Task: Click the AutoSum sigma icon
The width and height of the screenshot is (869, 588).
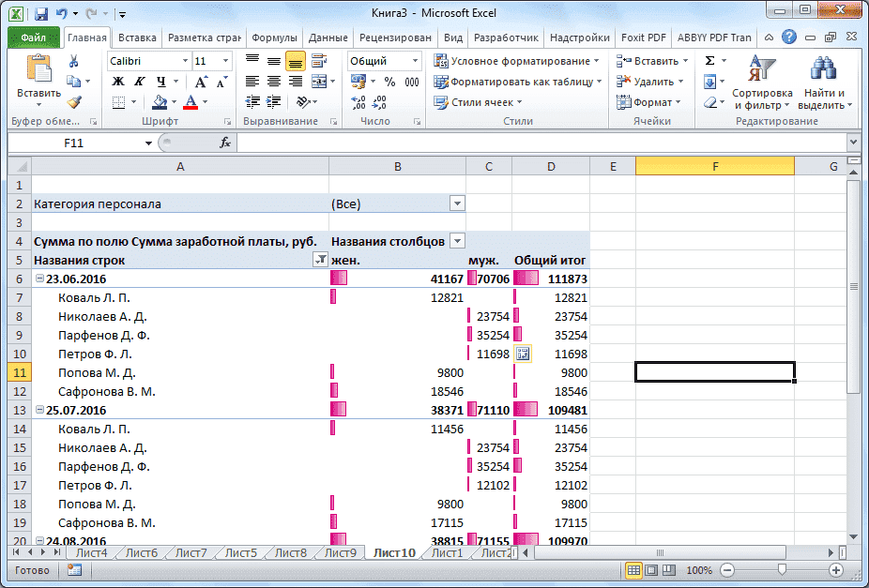Action: point(709,59)
